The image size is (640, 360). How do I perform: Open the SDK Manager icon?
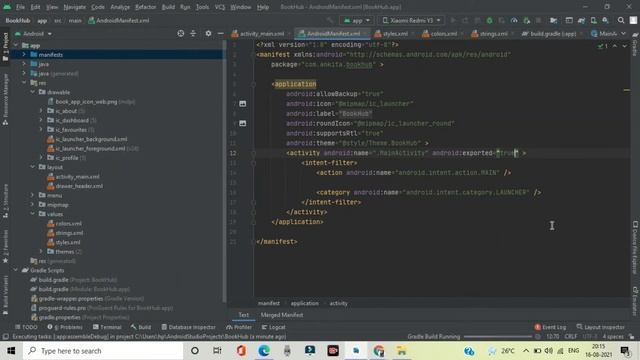point(605,20)
